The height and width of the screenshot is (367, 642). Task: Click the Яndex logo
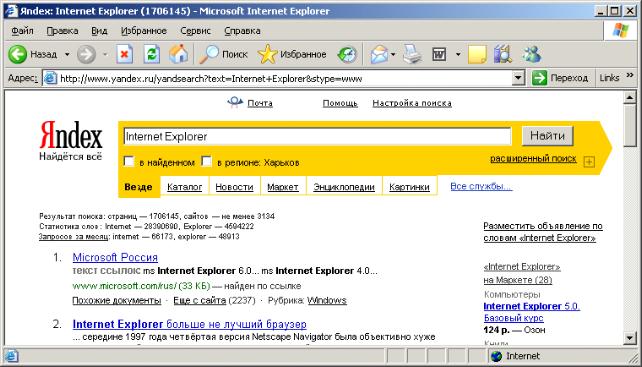tap(71, 136)
